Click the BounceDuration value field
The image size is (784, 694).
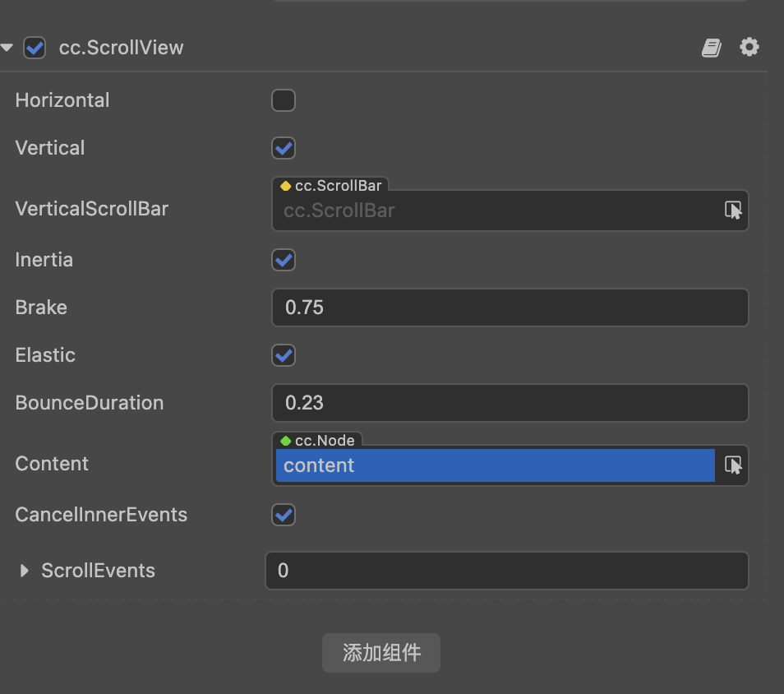[x=510, y=403]
